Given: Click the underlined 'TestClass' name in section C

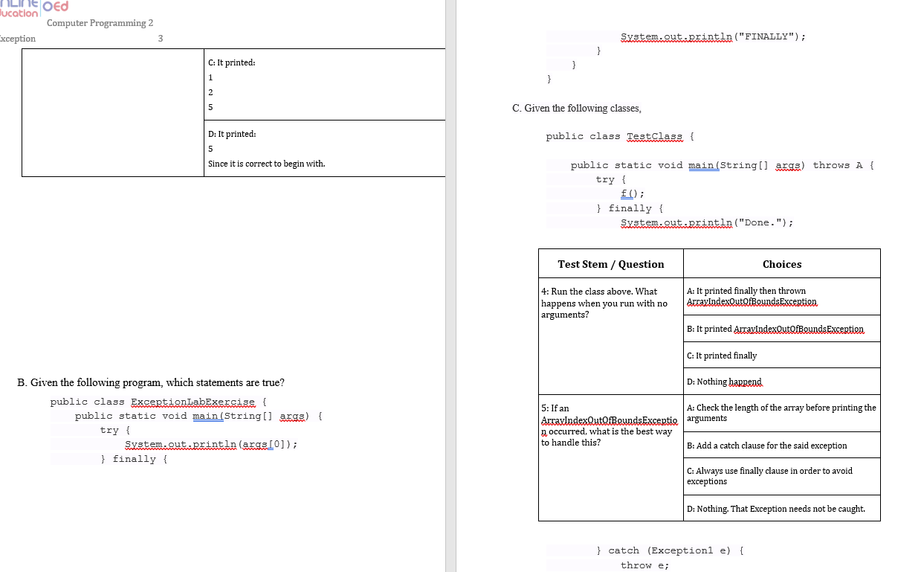Looking at the screenshot, I should coord(654,136).
